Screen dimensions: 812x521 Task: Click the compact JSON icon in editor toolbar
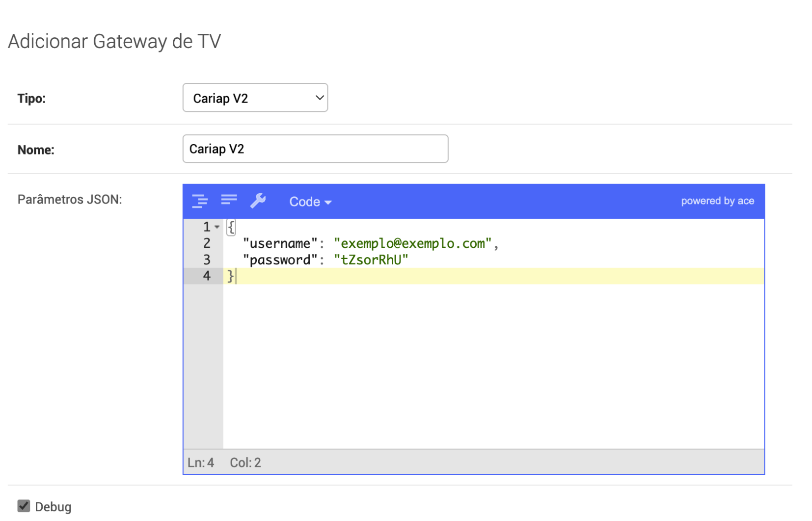tap(229, 200)
